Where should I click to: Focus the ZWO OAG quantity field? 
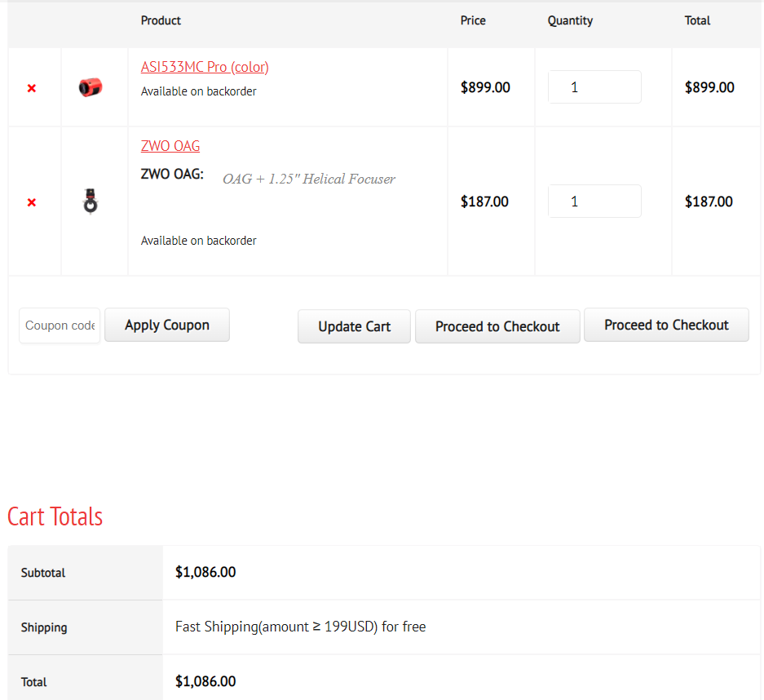[594, 202]
